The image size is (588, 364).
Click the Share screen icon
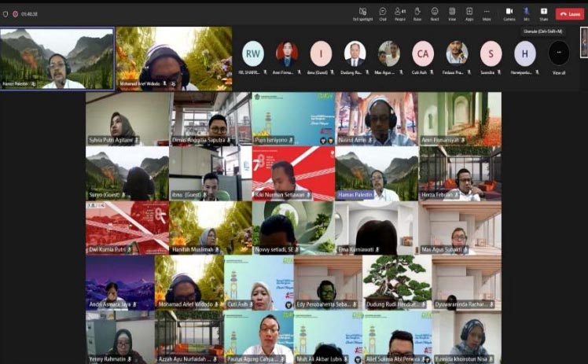pyautogui.click(x=543, y=13)
